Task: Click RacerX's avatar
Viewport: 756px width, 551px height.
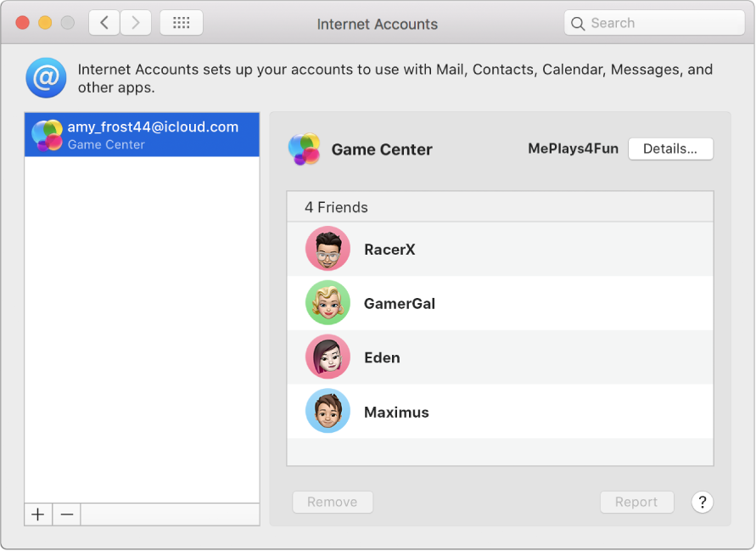Action: point(328,249)
